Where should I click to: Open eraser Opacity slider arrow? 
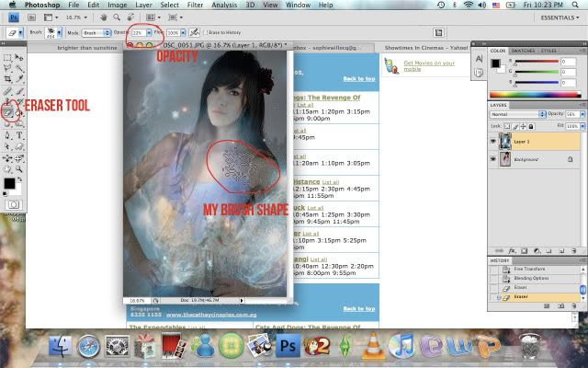pos(149,33)
